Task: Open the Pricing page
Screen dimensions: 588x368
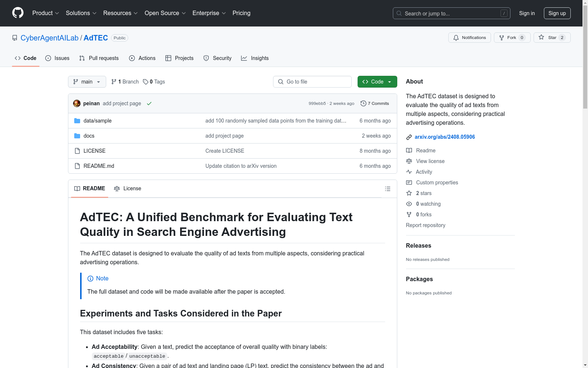Action: coord(241,13)
